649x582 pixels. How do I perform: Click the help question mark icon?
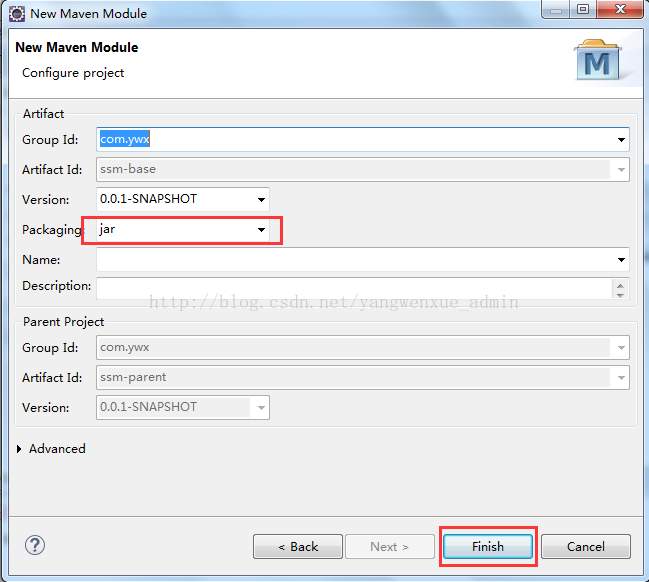tap(35, 546)
